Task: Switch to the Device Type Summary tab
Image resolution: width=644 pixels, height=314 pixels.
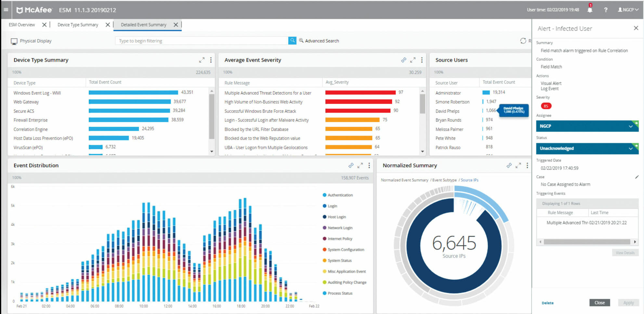Action: (78, 24)
